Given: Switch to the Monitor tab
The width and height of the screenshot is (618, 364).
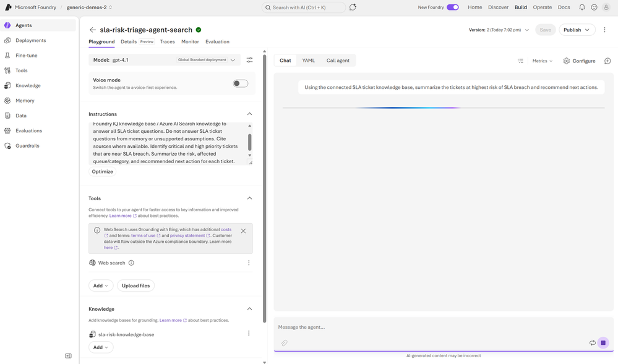Looking at the screenshot, I should pyautogui.click(x=190, y=42).
